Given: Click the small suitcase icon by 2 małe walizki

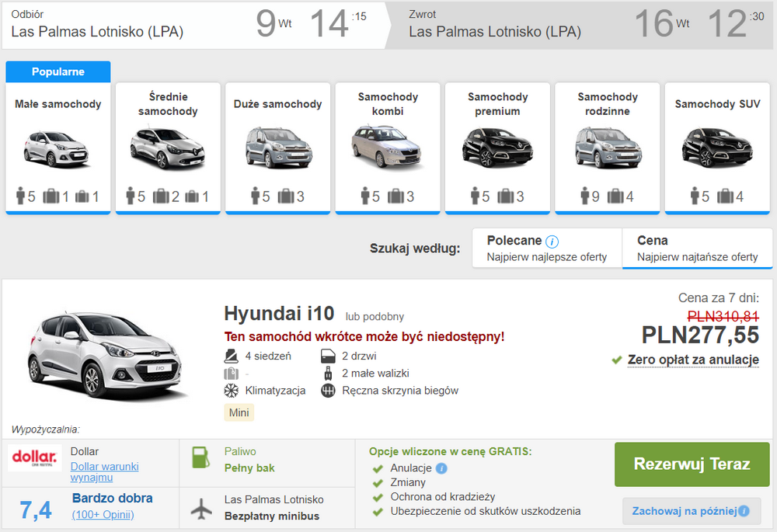Looking at the screenshot, I should click(328, 373).
